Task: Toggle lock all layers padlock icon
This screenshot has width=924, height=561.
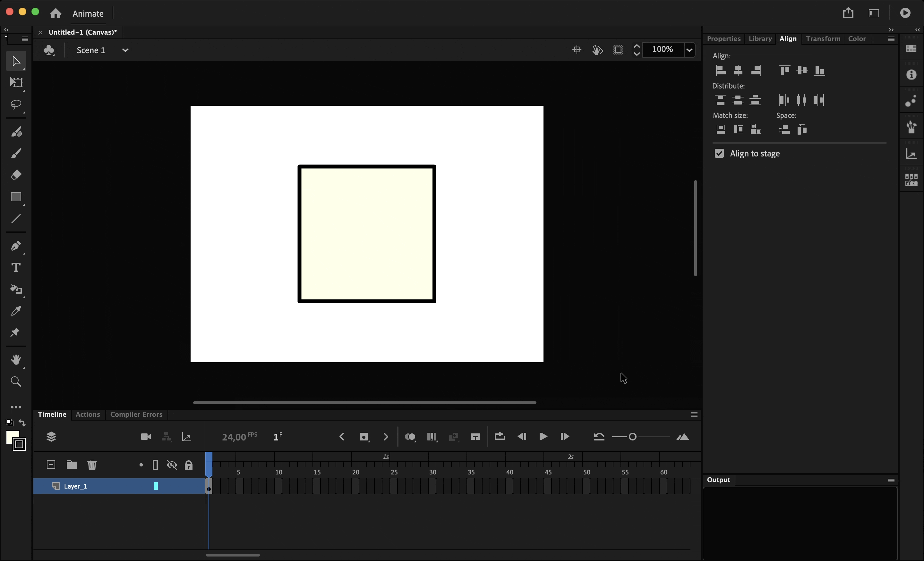Action: [189, 465]
